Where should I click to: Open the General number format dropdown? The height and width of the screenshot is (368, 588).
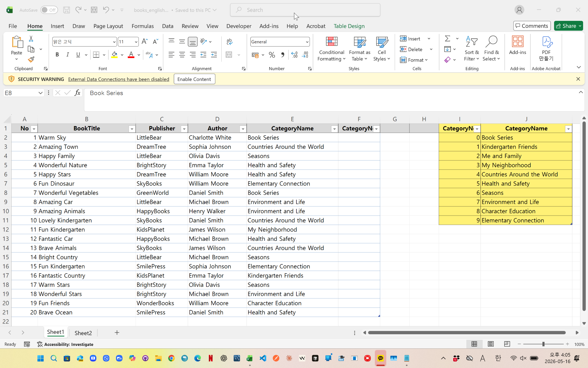307,42
